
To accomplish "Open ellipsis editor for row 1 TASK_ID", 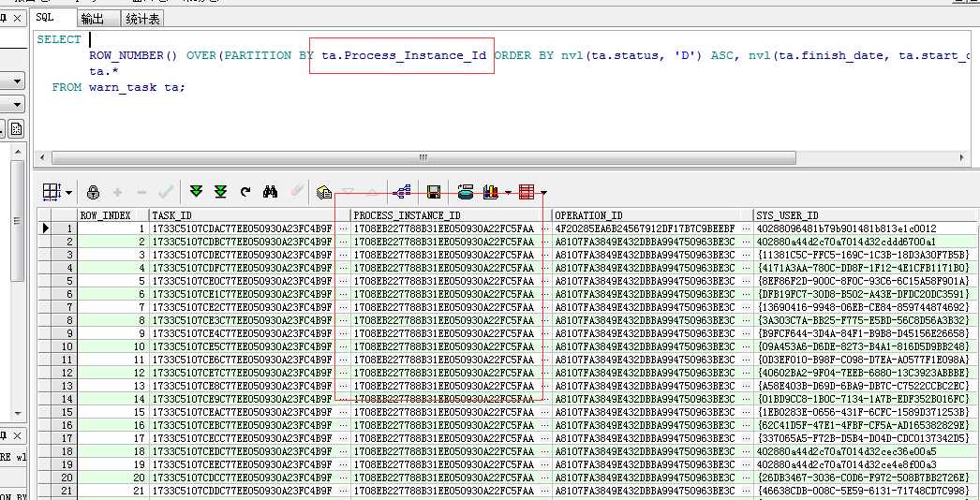I will tap(343, 228).
